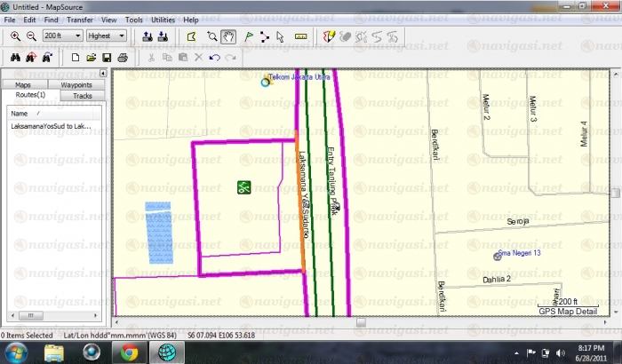Switch to the Waypoints tab
This screenshot has width=622, height=364.
point(76,84)
